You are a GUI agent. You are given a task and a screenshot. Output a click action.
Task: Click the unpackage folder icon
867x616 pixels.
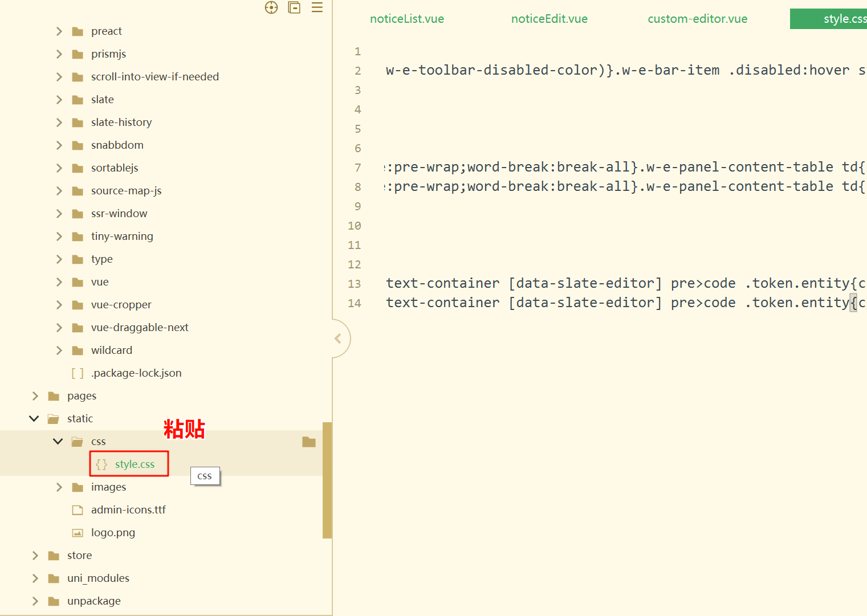point(54,601)
